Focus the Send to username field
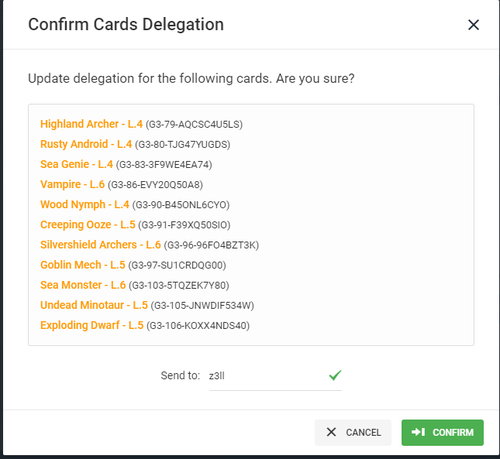 (275, 376)
